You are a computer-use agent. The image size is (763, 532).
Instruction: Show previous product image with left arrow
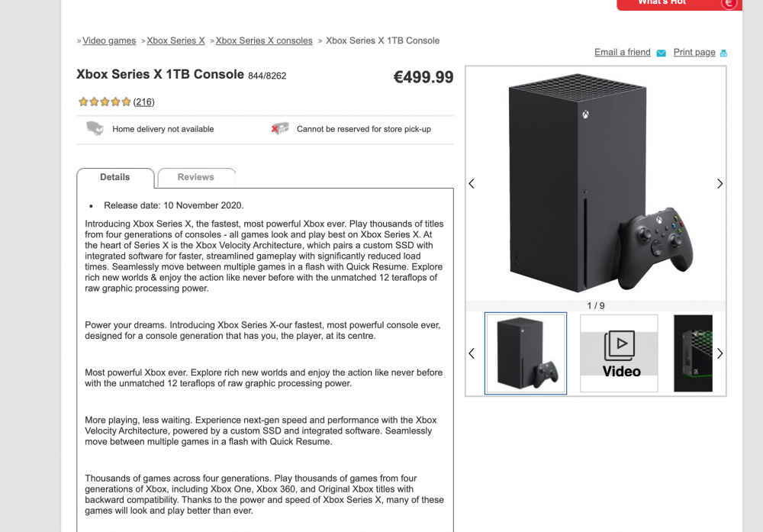tap(472, 184)
